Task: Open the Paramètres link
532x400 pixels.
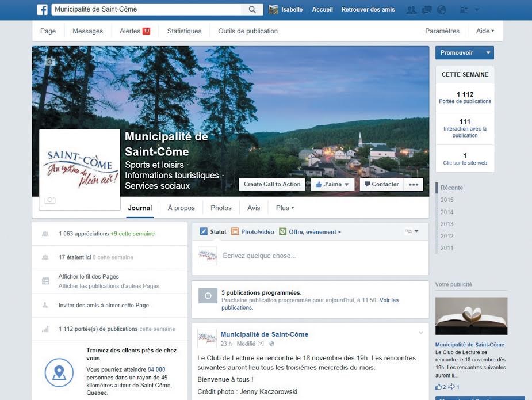Action: pos(442,31)
